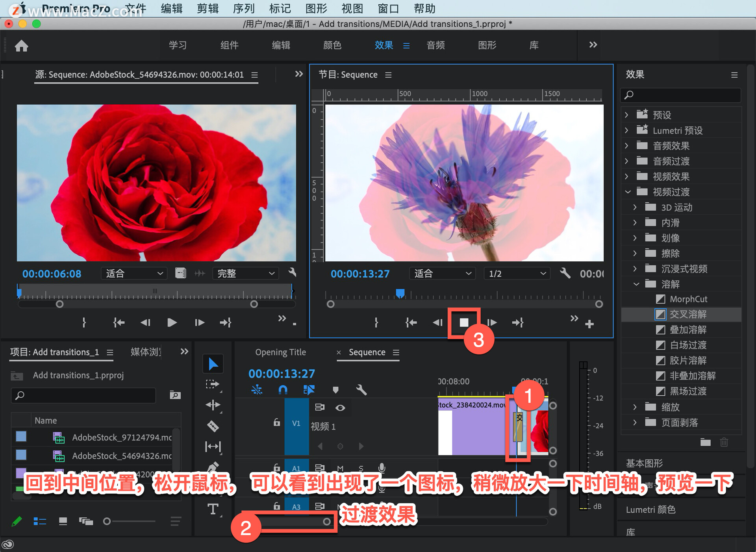This screenshot has height=552, width=756.
Task: Select the Type tool
Action: (x=213, y=509)
